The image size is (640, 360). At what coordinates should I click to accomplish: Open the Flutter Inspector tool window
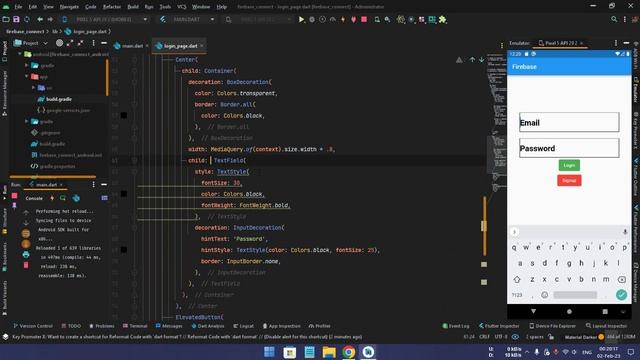[499, 326]
